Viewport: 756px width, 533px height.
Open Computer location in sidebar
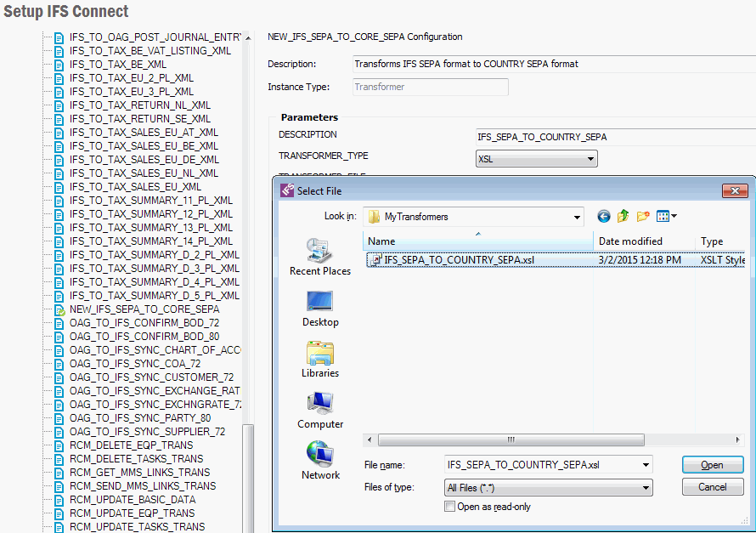point(319,409)
